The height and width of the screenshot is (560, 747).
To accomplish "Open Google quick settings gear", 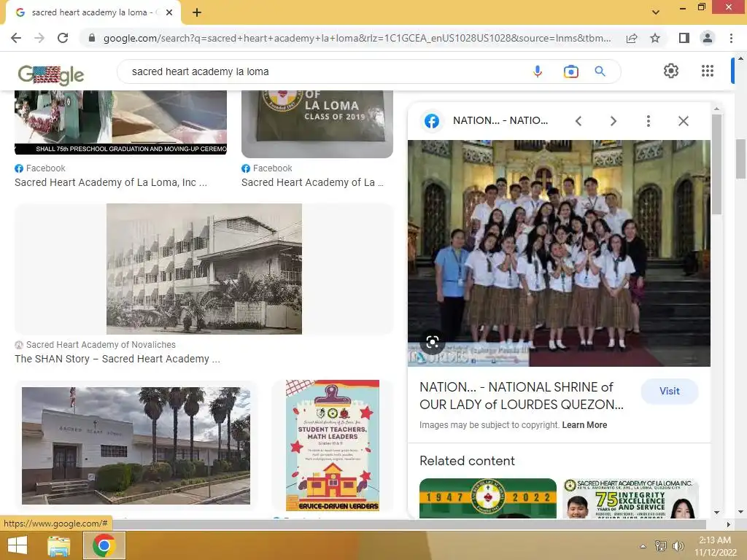I will coord(671,71).
